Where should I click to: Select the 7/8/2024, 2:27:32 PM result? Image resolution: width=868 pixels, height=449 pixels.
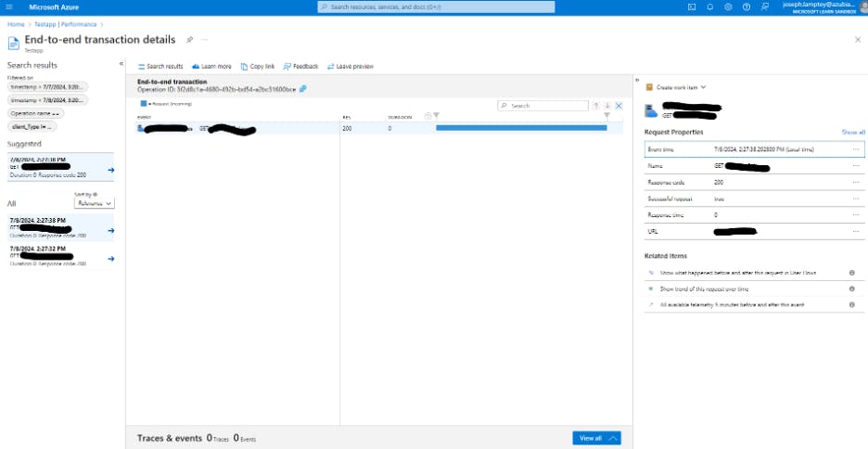click(60, 256)
